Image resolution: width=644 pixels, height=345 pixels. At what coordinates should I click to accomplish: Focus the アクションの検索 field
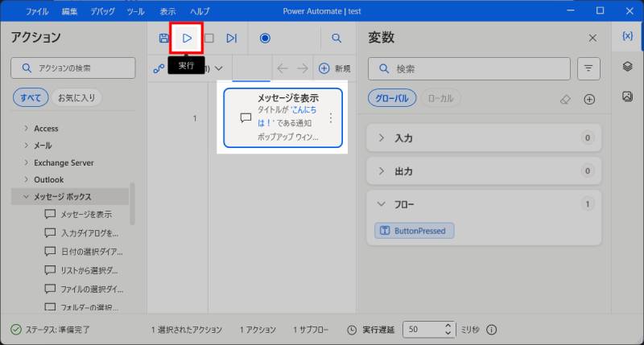(73, 68)
